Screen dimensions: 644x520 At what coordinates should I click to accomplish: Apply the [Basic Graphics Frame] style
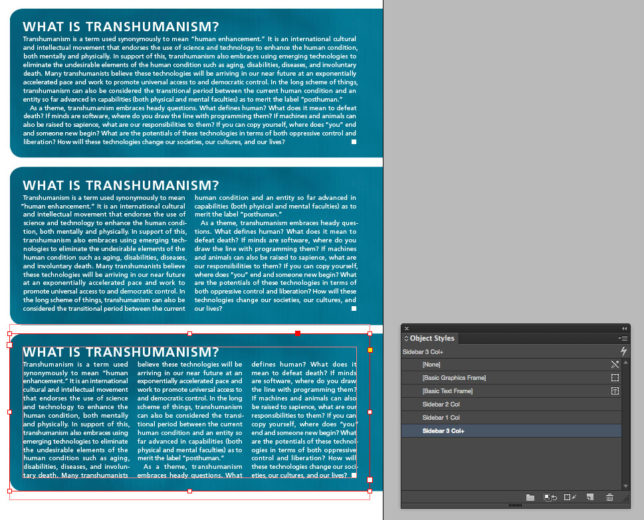(x=511, y=377)
